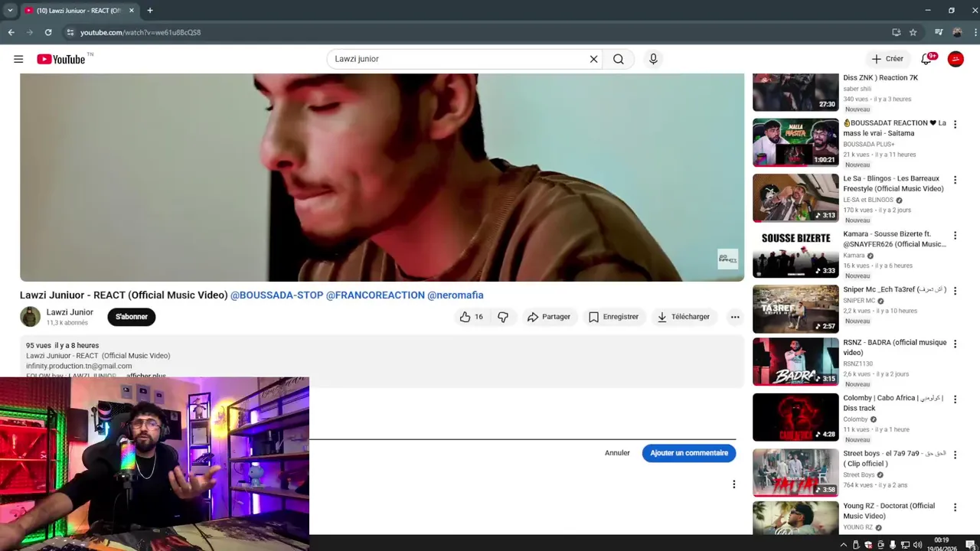980x551 pixels.
Task: Open Sniper Mc Ech Ta3ref title
Action: [x=894, y=290]
